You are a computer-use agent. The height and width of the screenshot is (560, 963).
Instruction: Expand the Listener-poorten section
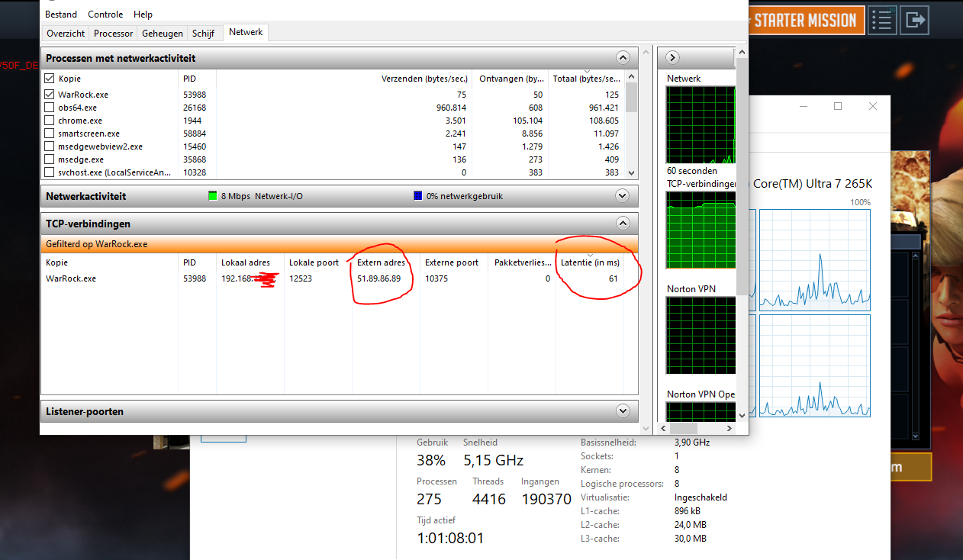click(x=623, y=411)
